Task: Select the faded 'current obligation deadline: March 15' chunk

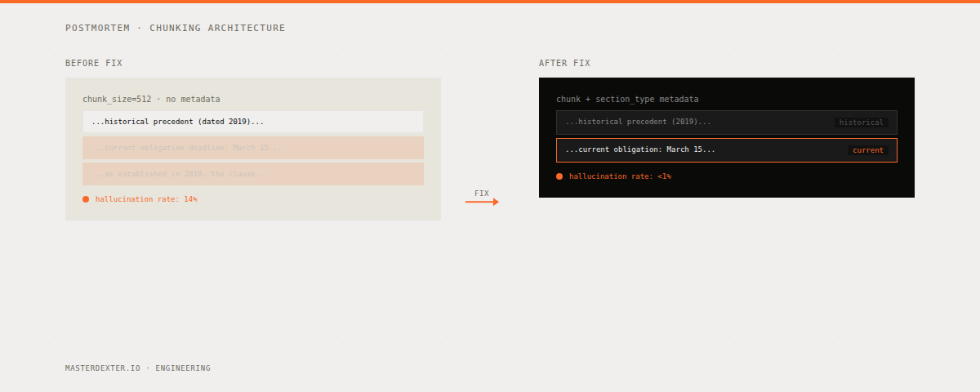Action: [253, 148]
